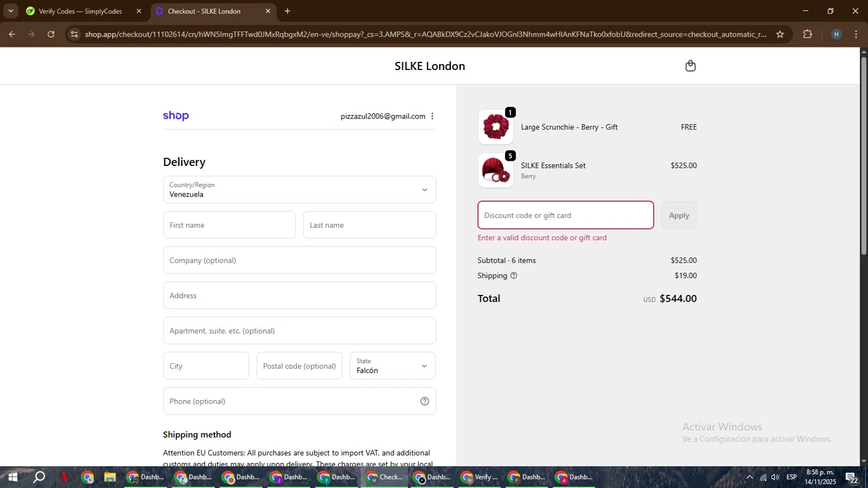The width and height of the screenshot is (868, 488).
Task: Open the volume control in system tray
Action: 775,477
